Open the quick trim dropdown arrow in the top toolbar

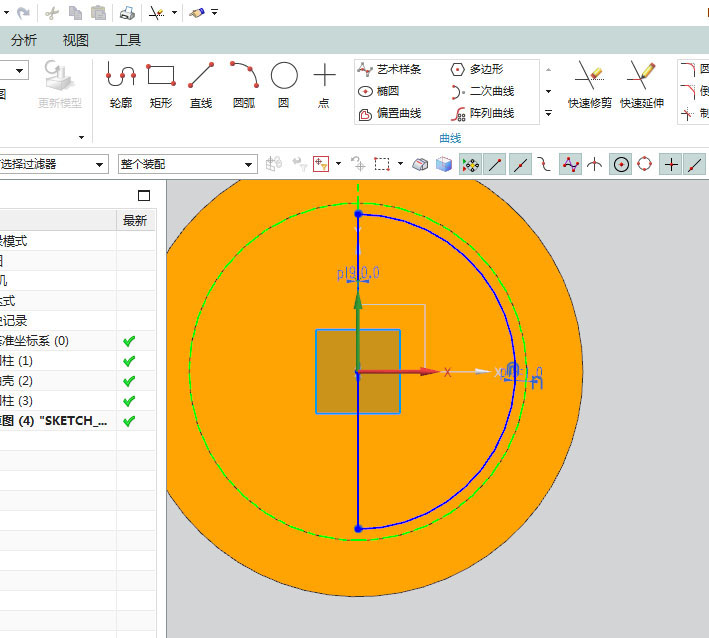tap(174, 13)
